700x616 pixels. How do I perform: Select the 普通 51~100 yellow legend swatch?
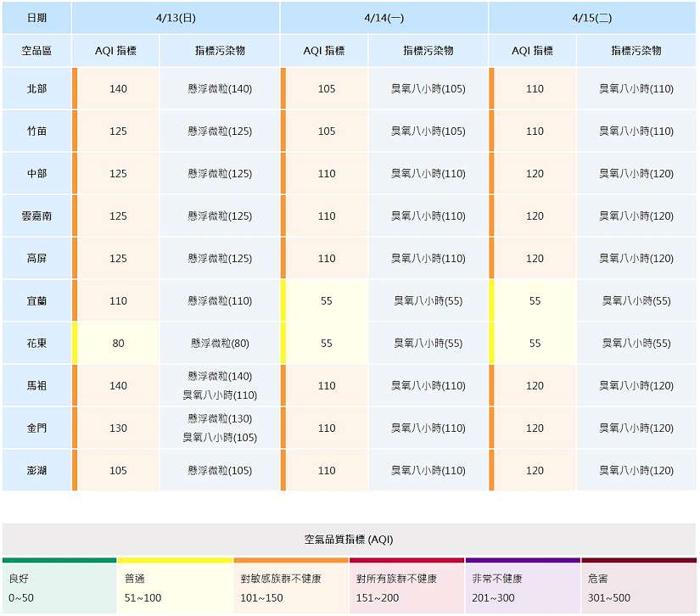175,587
